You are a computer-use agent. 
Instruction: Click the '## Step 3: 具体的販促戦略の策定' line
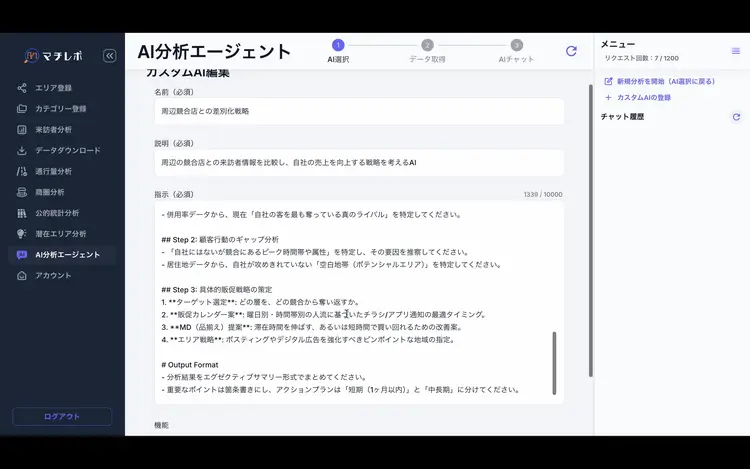tap(217, 290)
